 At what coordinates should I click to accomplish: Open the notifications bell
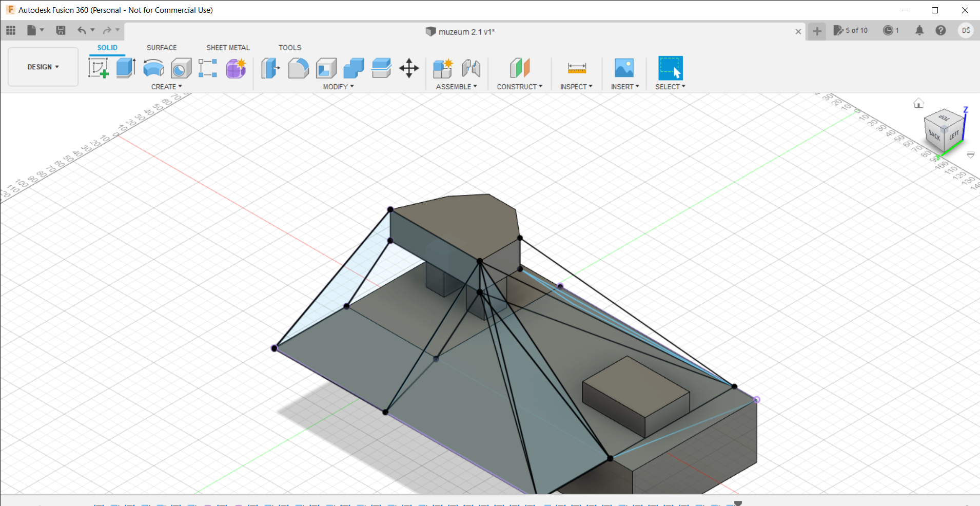coord(919,30)
